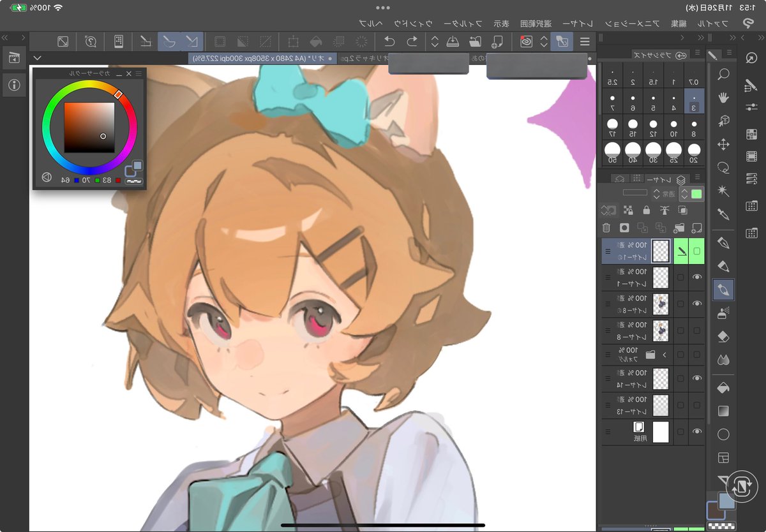The height and width of the screenshot is (532, 766).
Task: Select the Eyedropper tool
Action: click(723, 214)
